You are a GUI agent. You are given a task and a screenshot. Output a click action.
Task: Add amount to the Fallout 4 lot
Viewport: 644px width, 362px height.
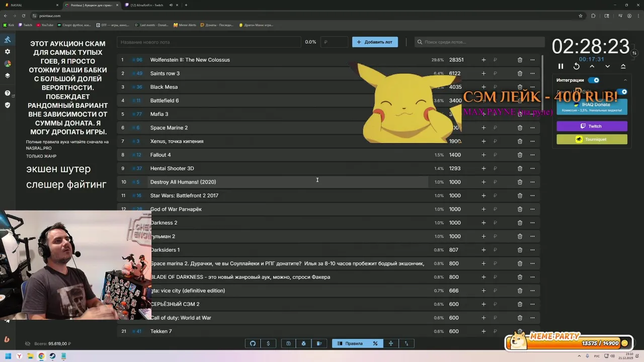[x=484, y=155]
